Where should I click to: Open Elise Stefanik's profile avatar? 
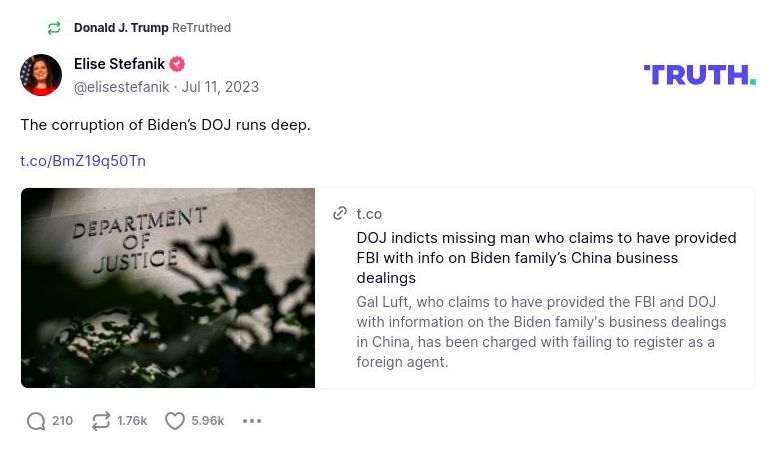(x=41, y=75)
